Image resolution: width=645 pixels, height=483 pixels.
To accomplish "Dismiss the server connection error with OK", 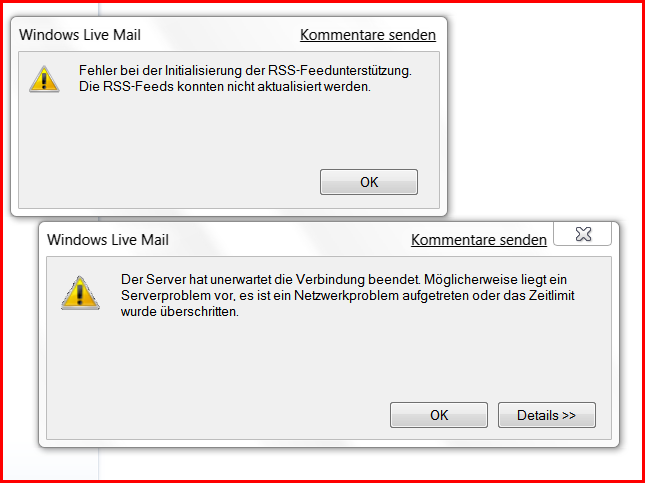I will pyautogui.click(x=439, y=415).
